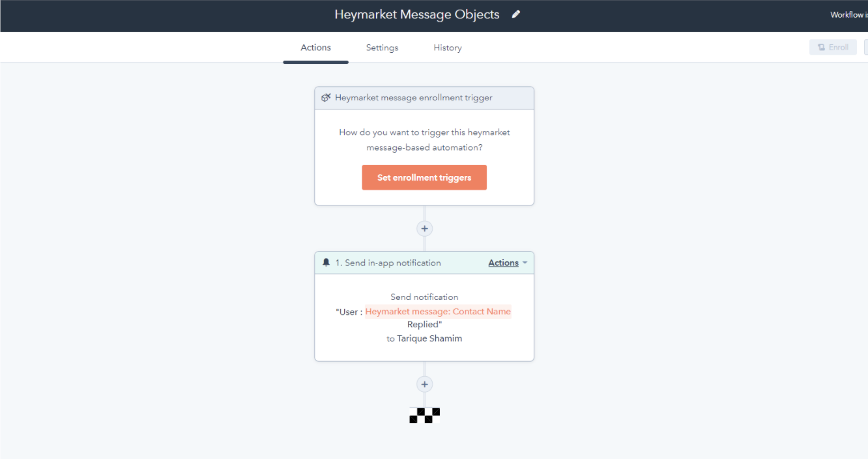Click the Heymarket message enrollment trigger header
The width and height of the screenshot is (868, 459).
tap(424, 98)
